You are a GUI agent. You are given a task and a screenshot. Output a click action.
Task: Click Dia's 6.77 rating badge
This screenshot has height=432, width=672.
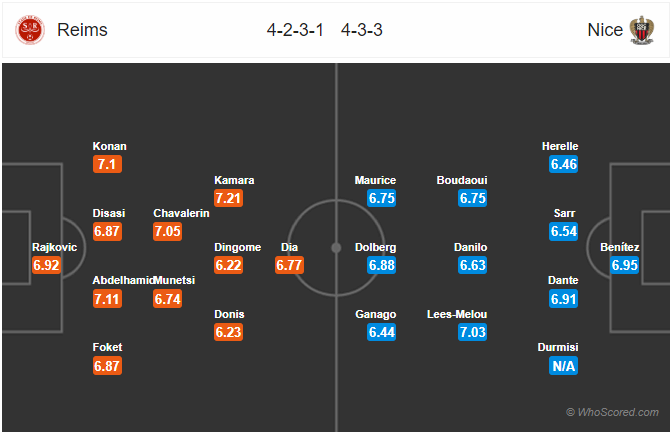point(289,265)
